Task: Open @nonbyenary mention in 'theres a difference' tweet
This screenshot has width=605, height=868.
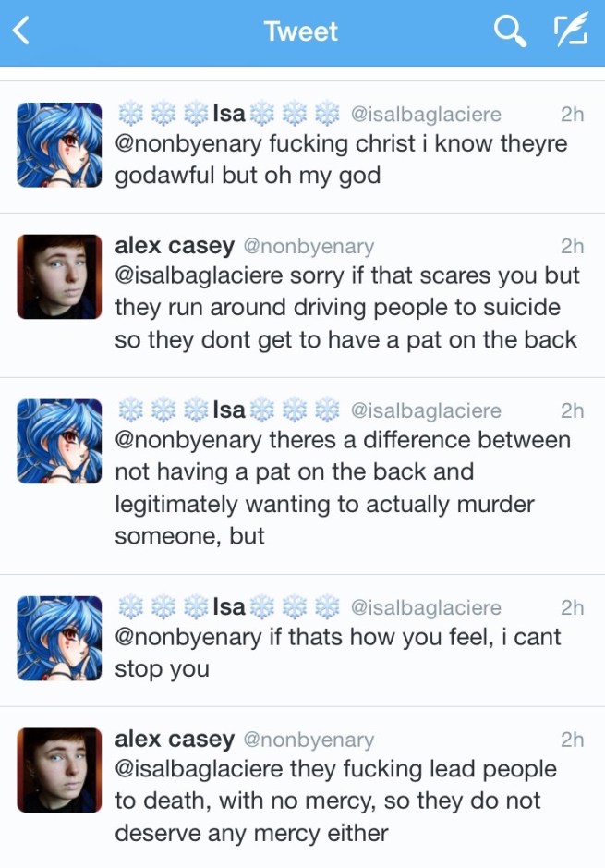Action: pyautogui.click(x=188, y=441)
